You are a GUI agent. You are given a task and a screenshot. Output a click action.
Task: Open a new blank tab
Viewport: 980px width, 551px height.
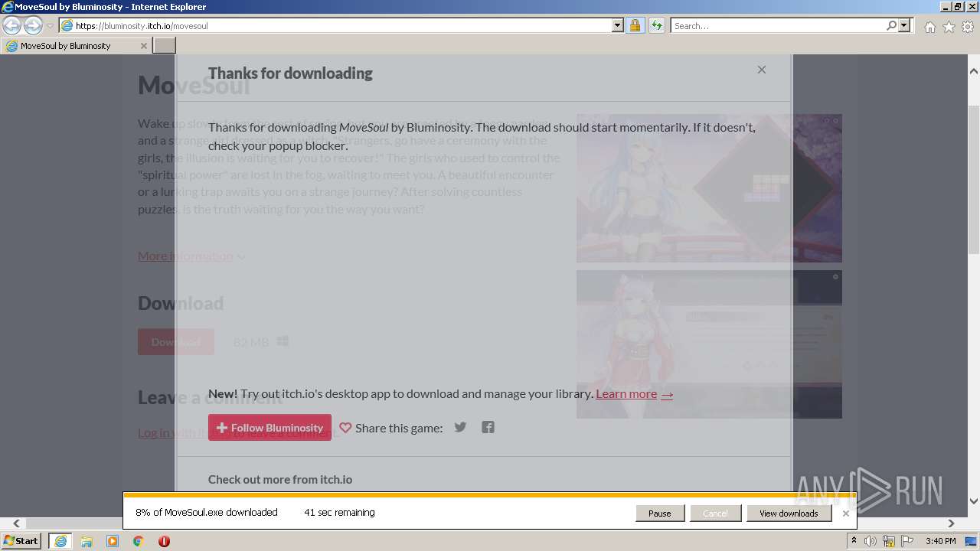pyautogui.click(x=165, y=46)
